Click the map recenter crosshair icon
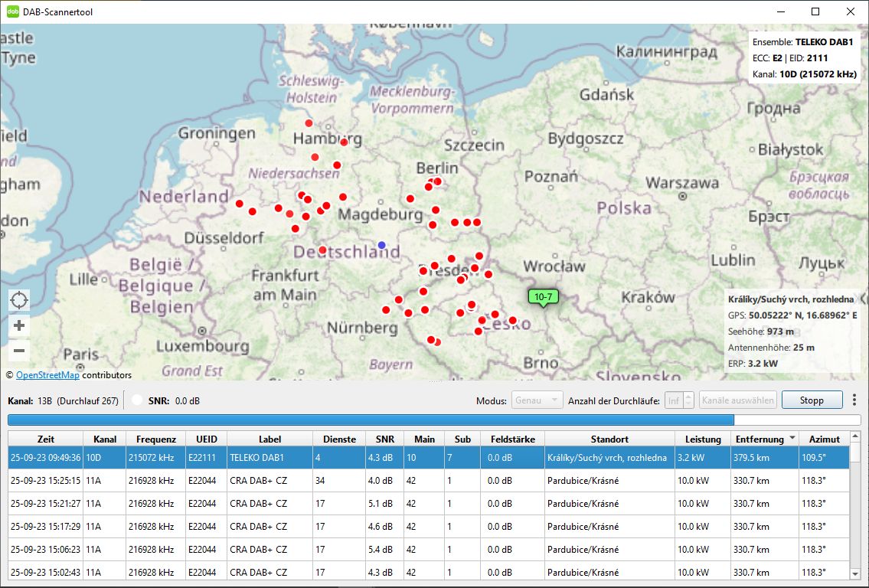 (x=19, y=300)
